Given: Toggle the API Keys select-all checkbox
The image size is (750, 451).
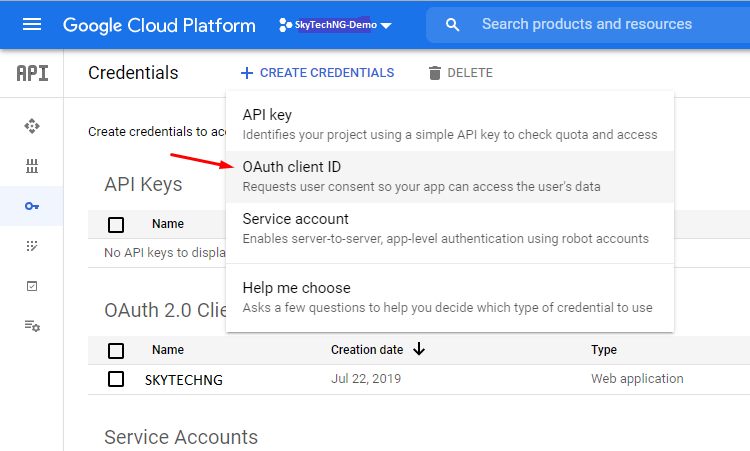Looking at the screenshot, I should coord(116,225).
